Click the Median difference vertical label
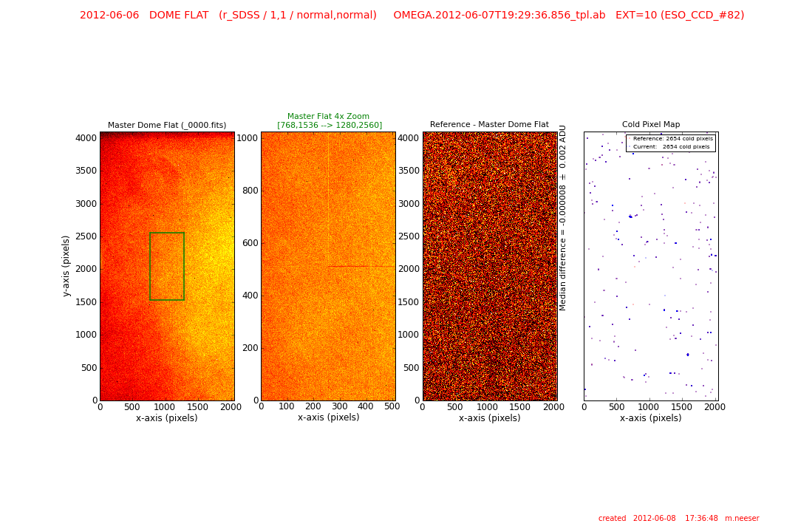Image resolution: width=798 pixels, height=532 pixels. pos(564,217)
